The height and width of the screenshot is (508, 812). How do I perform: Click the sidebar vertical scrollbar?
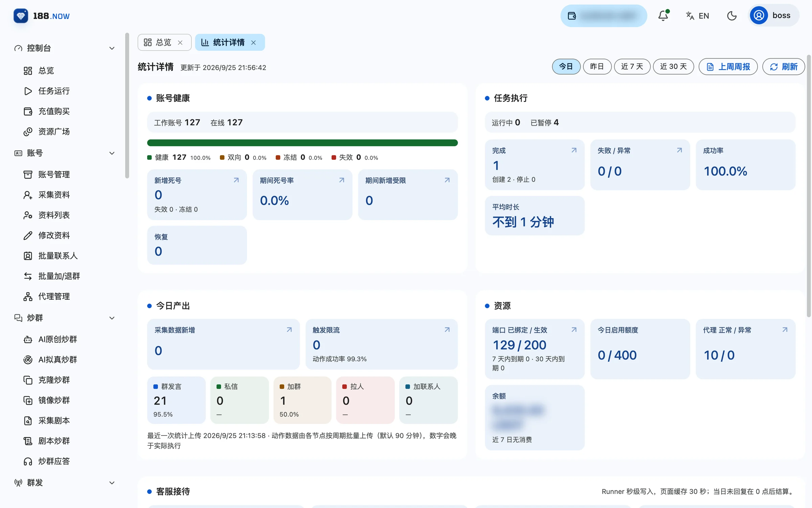click(127, 105)
